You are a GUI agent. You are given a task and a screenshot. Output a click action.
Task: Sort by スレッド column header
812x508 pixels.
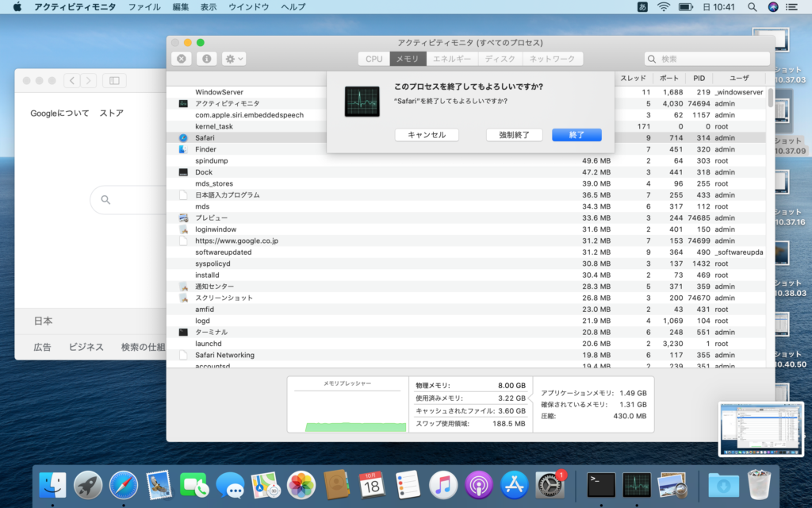pyautogui.click(x=634, y=79)
